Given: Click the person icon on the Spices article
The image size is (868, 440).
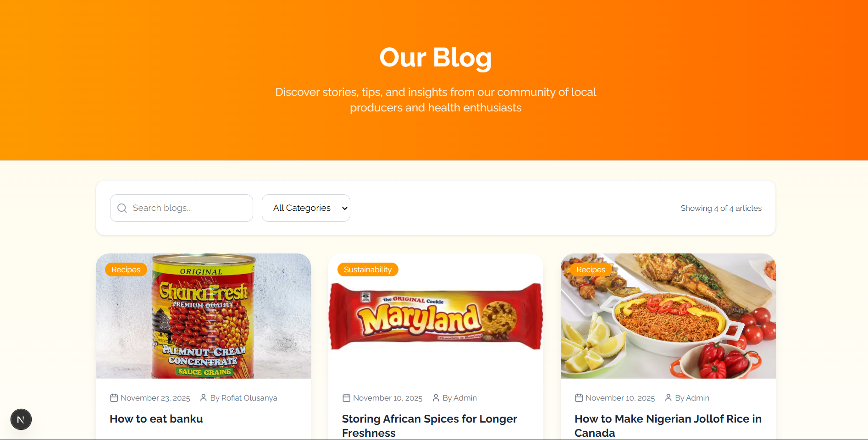Looking at the screenshot, I should (436, 398).
